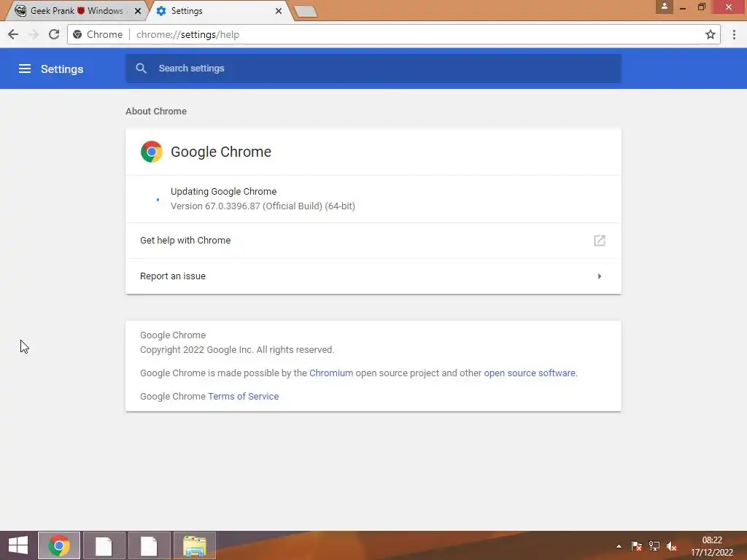Click the address bar URL chrome://settings/help

click(x=187, y=34)
